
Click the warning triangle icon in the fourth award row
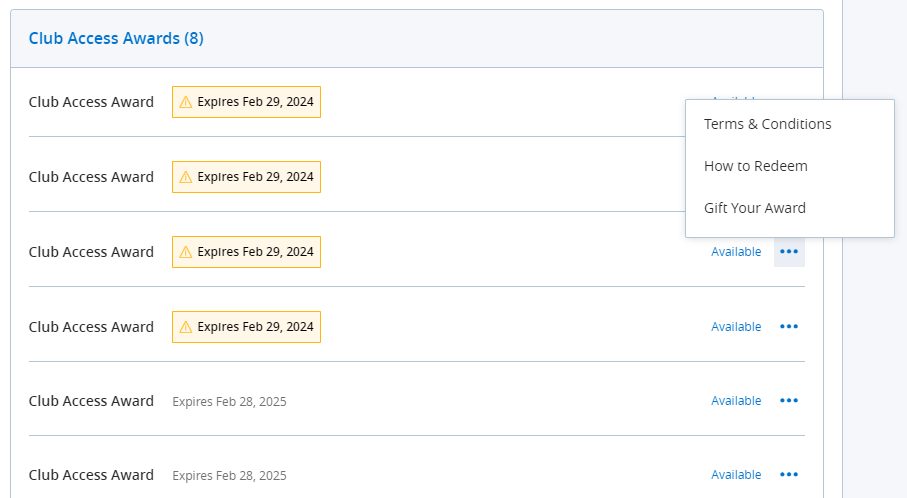(x=185, y=327)
